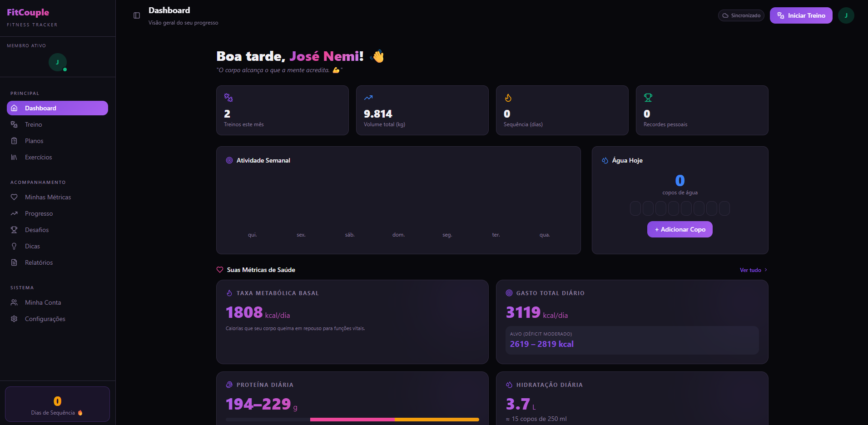Click the '3119' kcal/dia value
The height and width of the screenshot is (425, 868).
click(523, 312)
